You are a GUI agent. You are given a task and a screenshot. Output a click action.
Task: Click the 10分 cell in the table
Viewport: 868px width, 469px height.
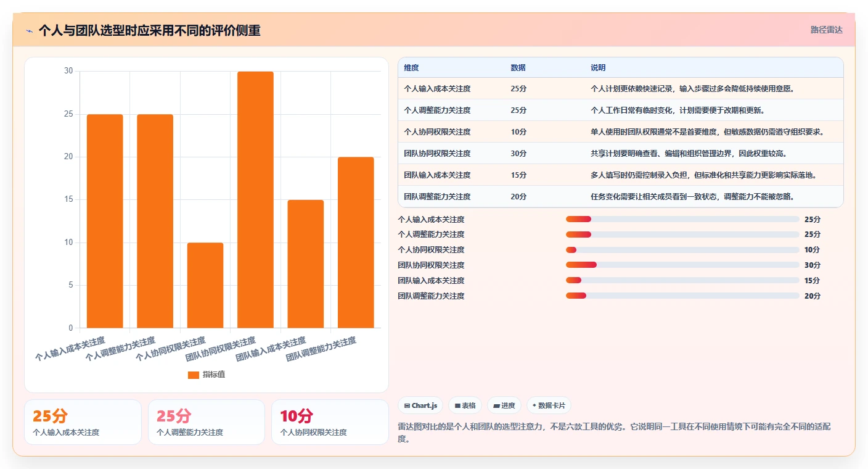(x=518, y=132)
